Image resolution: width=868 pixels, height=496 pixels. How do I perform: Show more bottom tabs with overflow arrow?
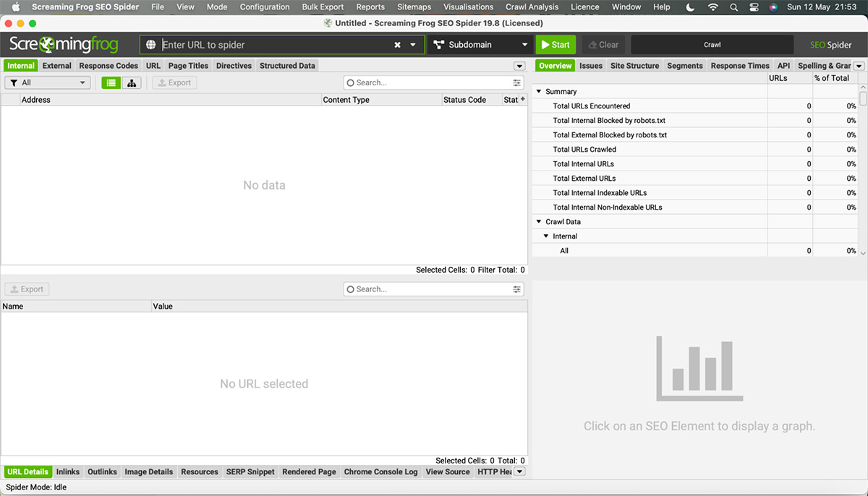point(519,472)
